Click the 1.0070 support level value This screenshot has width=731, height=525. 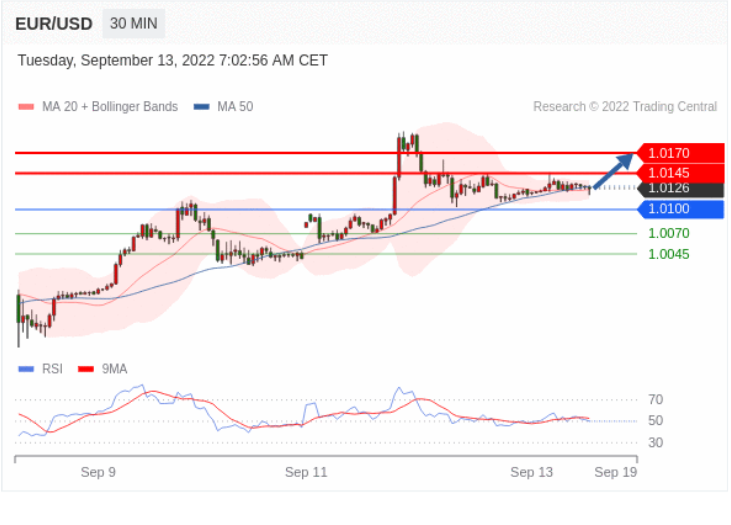tap(669, 233)
